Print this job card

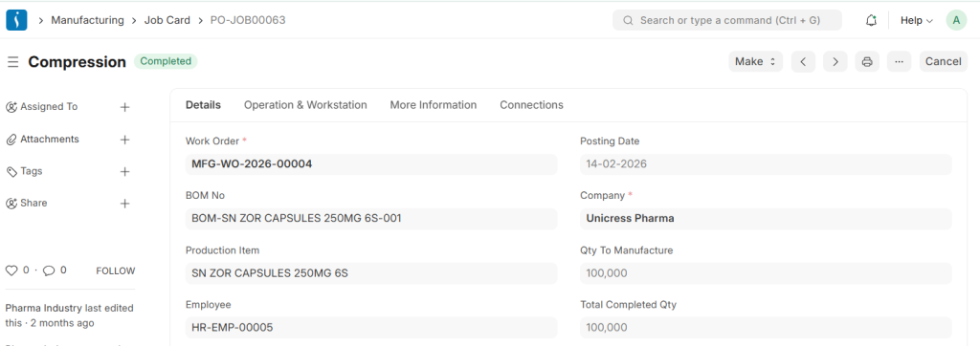click(867, 61)
